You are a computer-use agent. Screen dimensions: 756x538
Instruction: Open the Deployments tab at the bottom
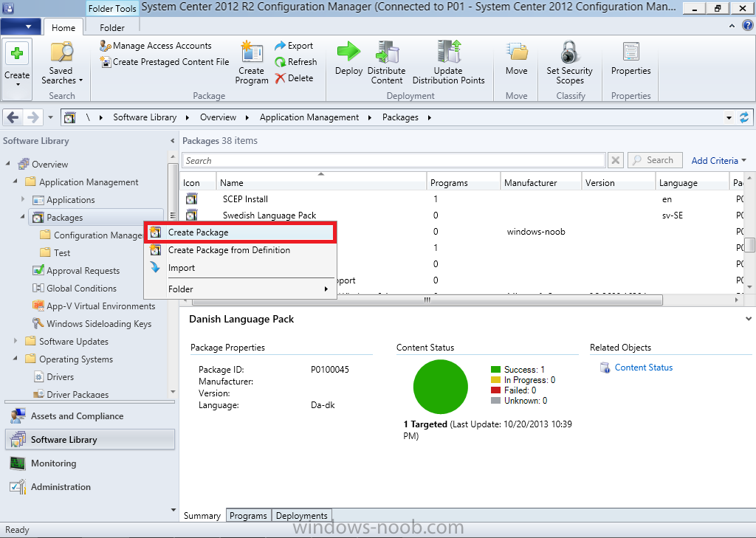point(302,515)
